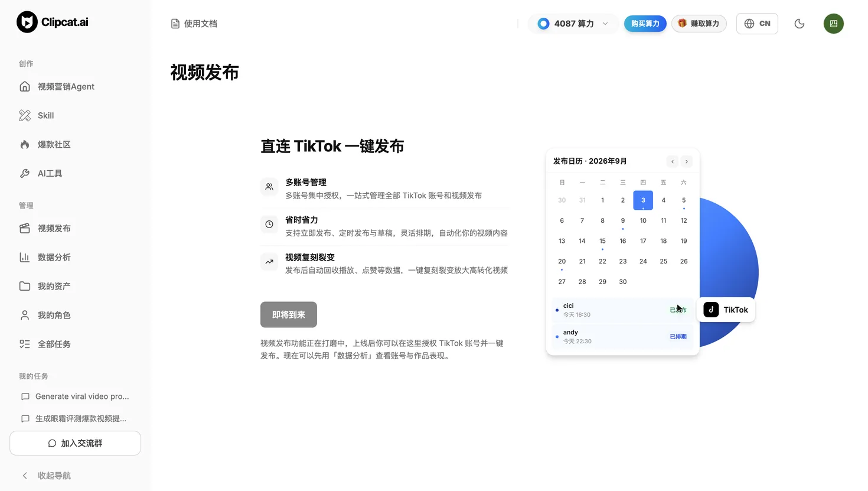Click the cici 今天 16:30 schedule row
The image size is (868, 491).
click(x=622, y=310)
